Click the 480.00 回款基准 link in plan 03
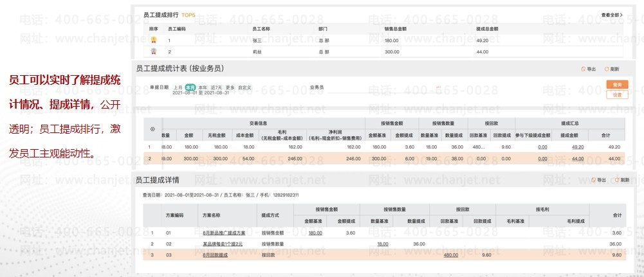The image size is (644, 277). [450, 255]
